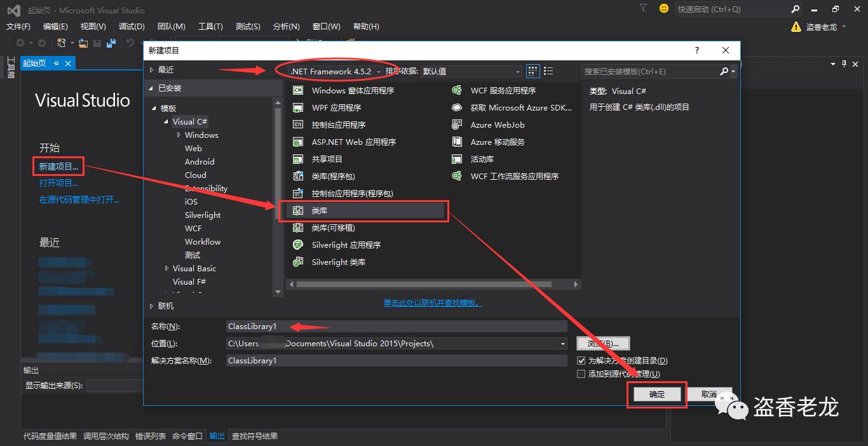The image size is (868, 446).
Task: Click the Quick Launch magnifier icon
Action: [795, 9]
